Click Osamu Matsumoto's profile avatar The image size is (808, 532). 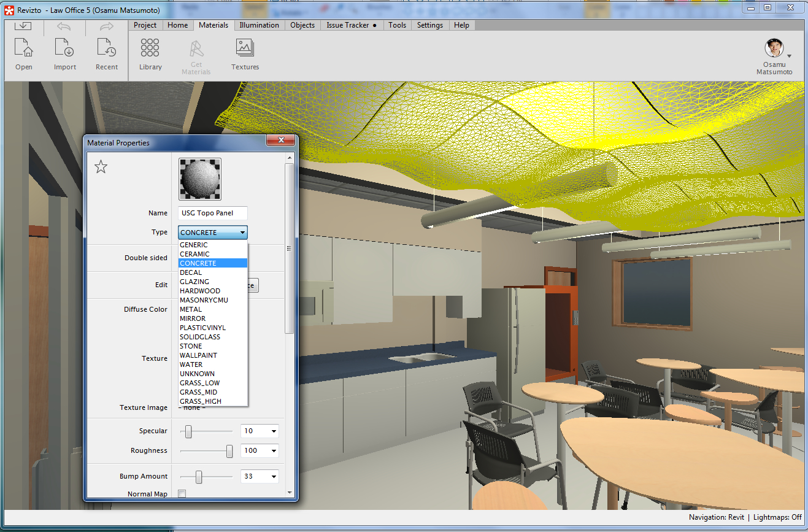[774, 48]
